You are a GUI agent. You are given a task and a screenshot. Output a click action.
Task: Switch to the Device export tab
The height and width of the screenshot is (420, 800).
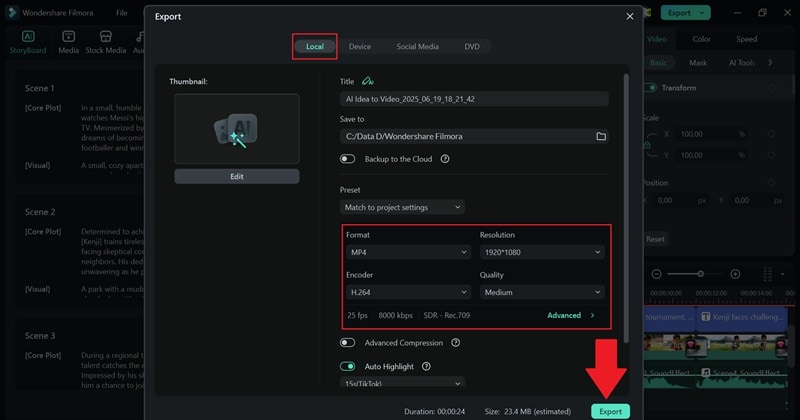(x=360, y=46)
